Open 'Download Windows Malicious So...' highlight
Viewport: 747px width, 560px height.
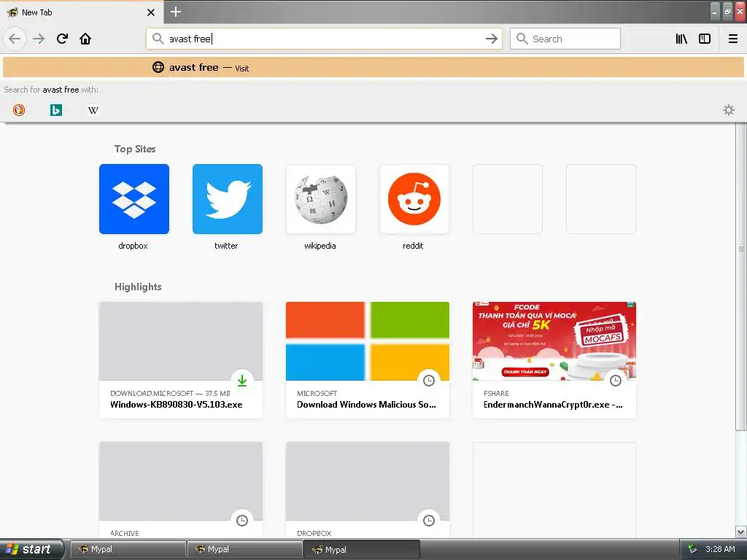tap(366, 405)
